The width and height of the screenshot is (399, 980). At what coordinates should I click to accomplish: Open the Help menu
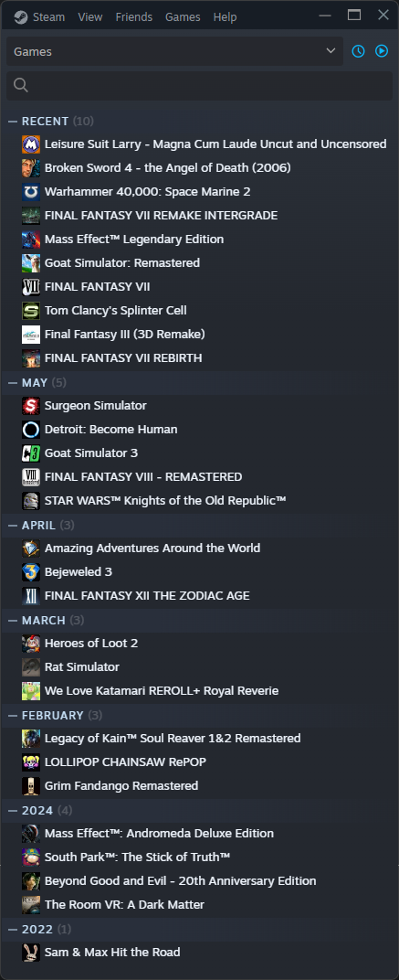click(x=225, y=16)
